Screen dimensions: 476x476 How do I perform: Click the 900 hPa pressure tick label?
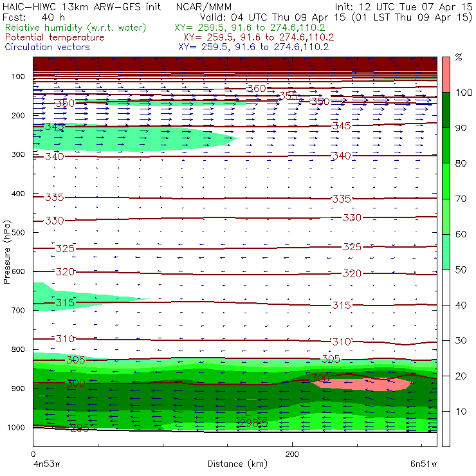[18, 389]
